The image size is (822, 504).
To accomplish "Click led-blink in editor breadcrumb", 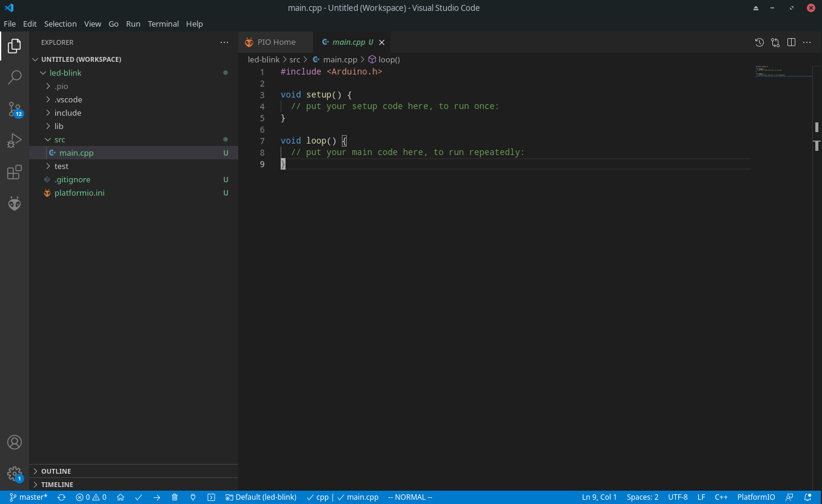I will pyautogui.click(x=264, y=59).
